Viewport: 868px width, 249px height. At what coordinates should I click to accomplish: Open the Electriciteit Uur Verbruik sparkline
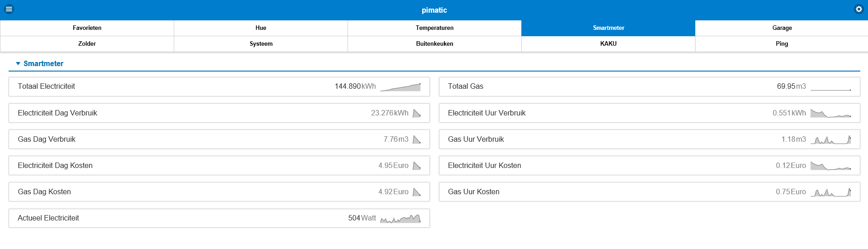point(830,113)
